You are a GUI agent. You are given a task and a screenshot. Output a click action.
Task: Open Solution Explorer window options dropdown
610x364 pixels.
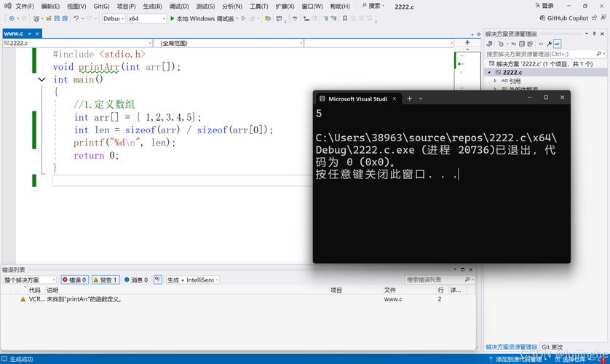(587, 33)
